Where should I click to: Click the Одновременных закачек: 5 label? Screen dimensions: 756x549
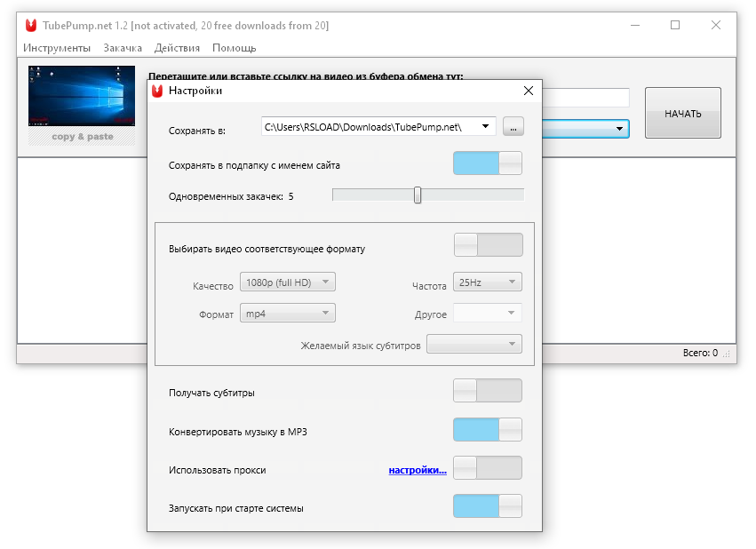point(231,196)
